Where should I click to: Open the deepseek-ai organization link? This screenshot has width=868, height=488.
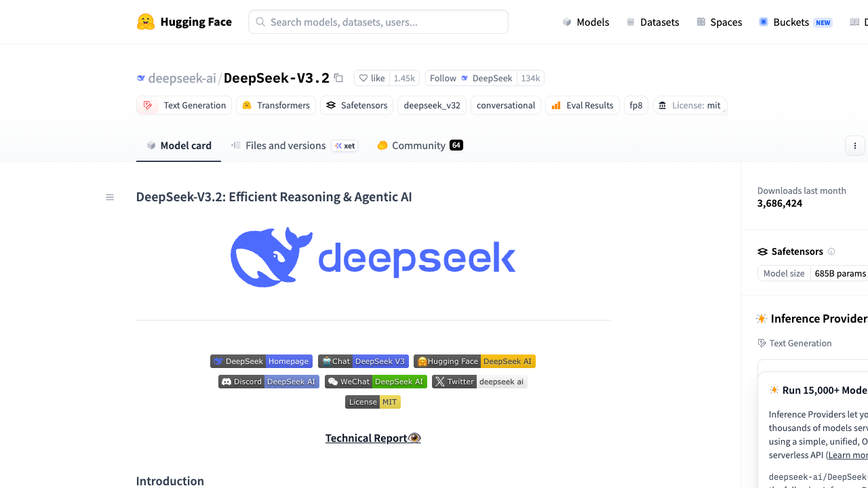tap(182, 78)
